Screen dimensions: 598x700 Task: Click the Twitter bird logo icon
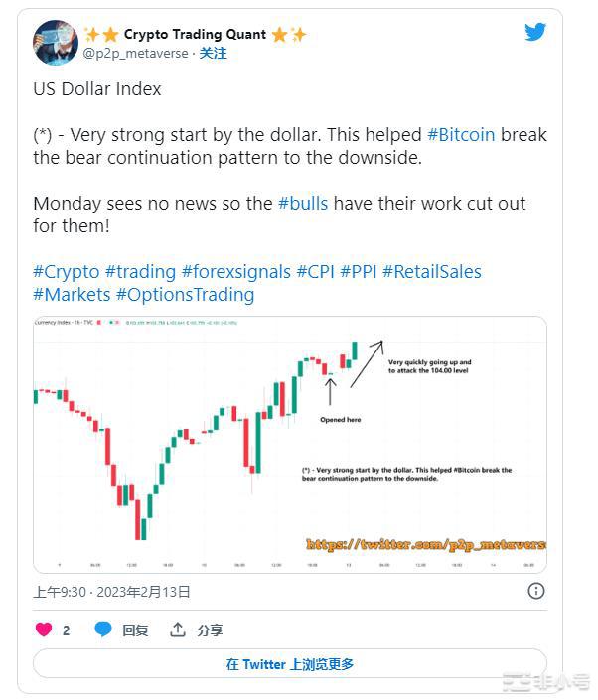(535, 32)
